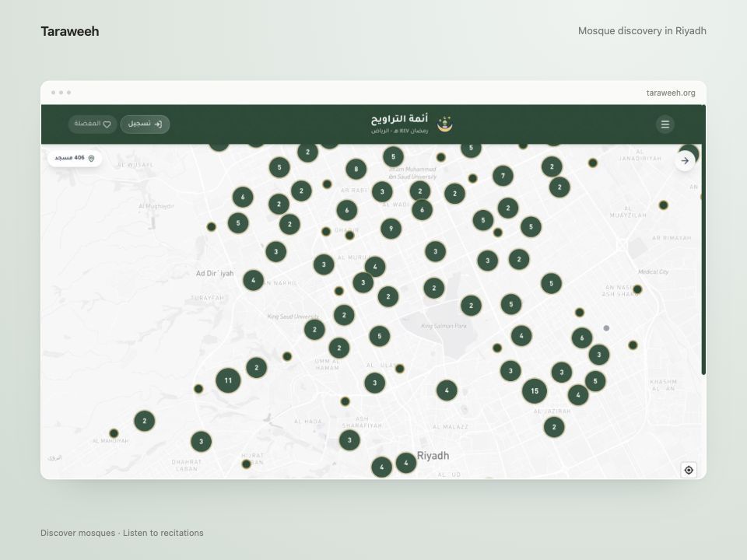Open the 4 cluster above AL MALAZZ
Image resolution: width=747 pixels, height=560 pixels.
(447, 390)
